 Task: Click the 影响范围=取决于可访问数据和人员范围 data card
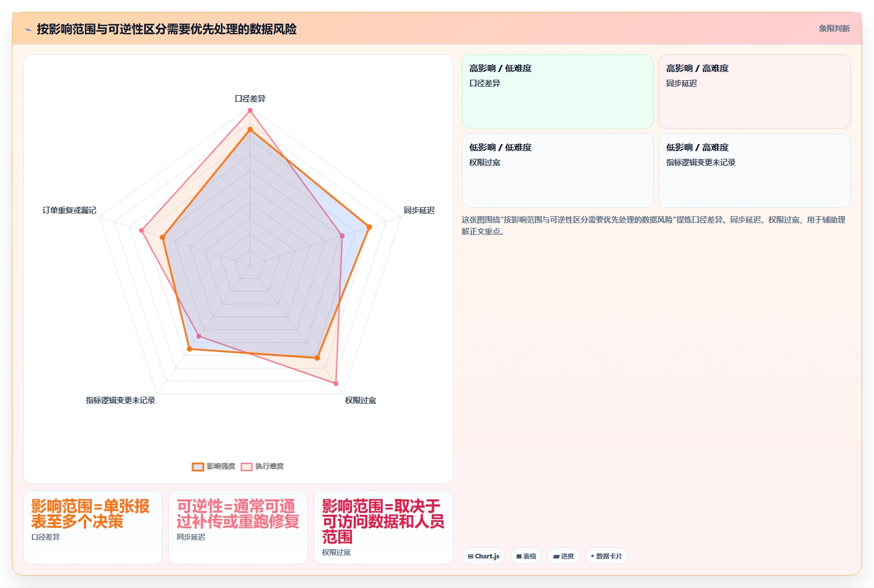coord(383,527)
